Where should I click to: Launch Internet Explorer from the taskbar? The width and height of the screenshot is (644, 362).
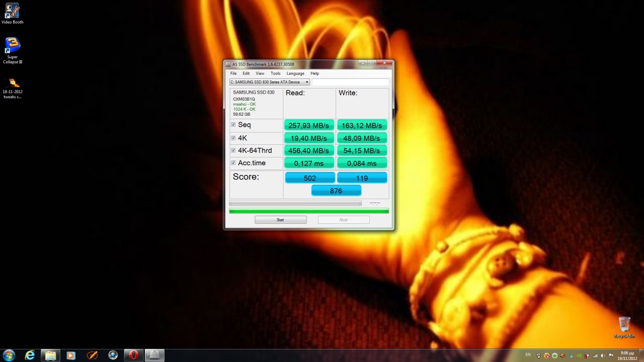click(x=30, y=355)
